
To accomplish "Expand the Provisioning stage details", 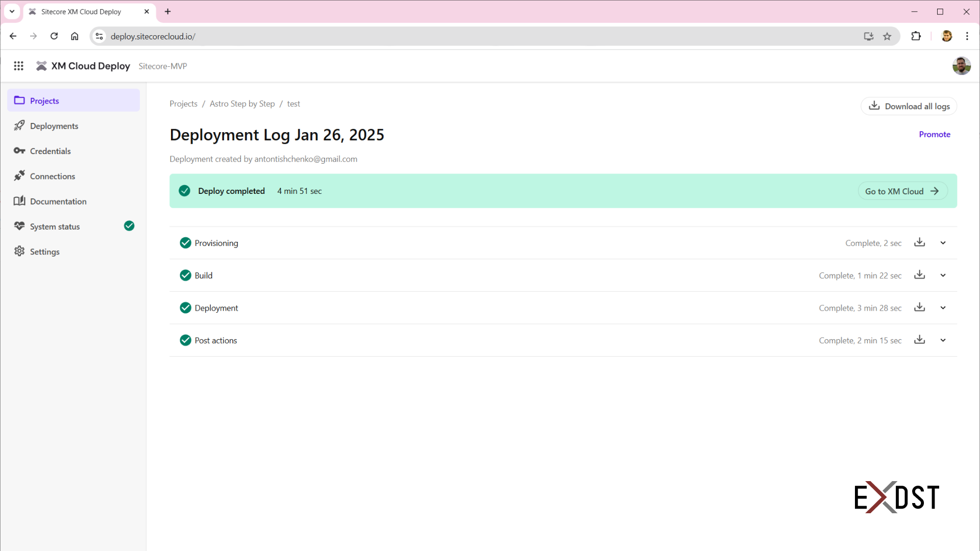I will point(943,243).
